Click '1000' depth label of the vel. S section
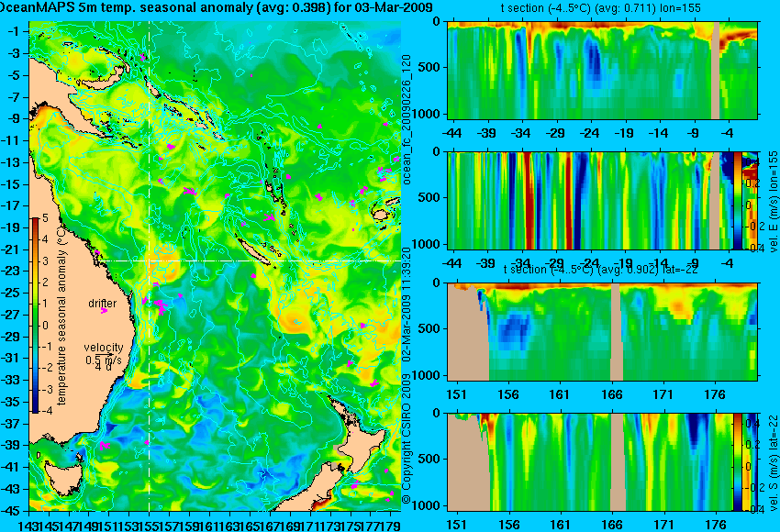Image resolution: width=780 pixels, height=532 pixels. 427,505
